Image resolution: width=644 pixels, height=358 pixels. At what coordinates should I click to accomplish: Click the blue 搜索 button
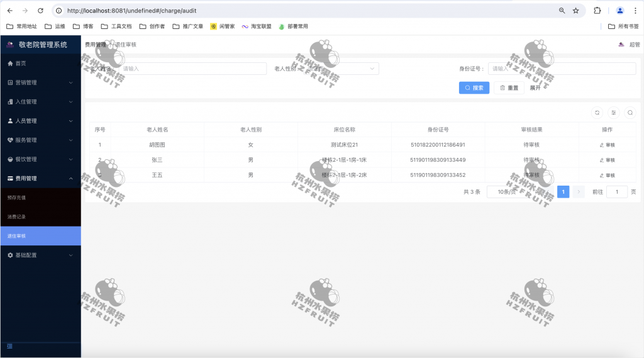[474, 87]
